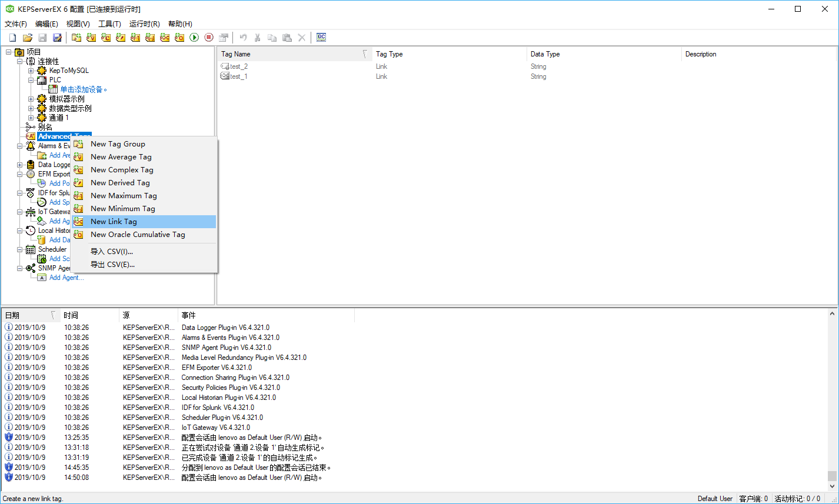Save the project using the Save icon
Image resolution: width=839 pixels, height=504 pixels.
[42, 37]
